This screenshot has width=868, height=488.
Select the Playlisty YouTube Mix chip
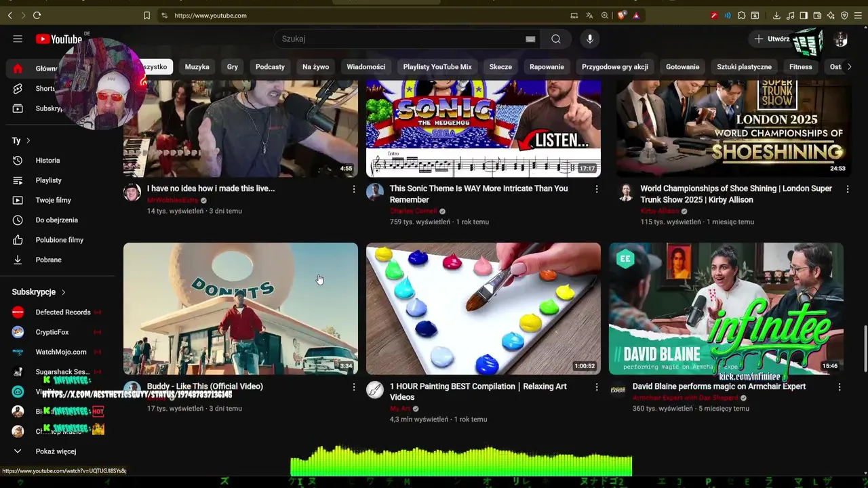tap(437, 66)
